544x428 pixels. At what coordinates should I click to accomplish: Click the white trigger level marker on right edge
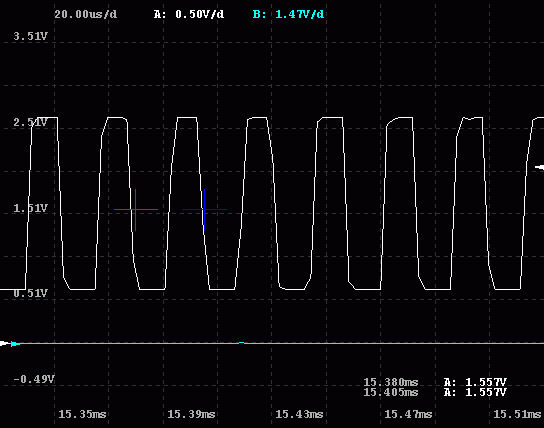(x=539, y=167)
